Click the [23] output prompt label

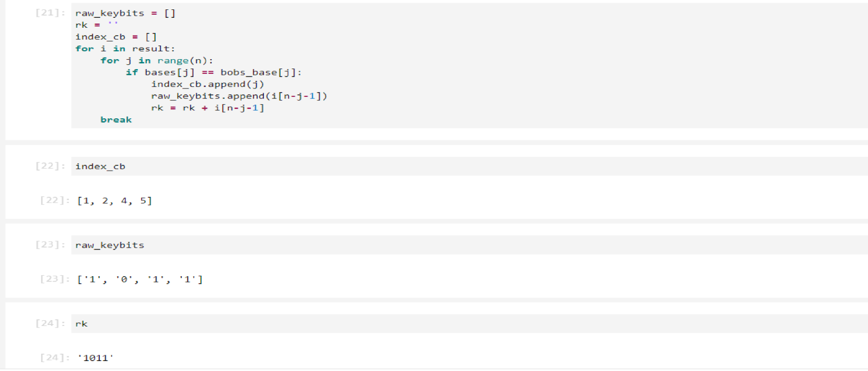(x=54, y=279)
